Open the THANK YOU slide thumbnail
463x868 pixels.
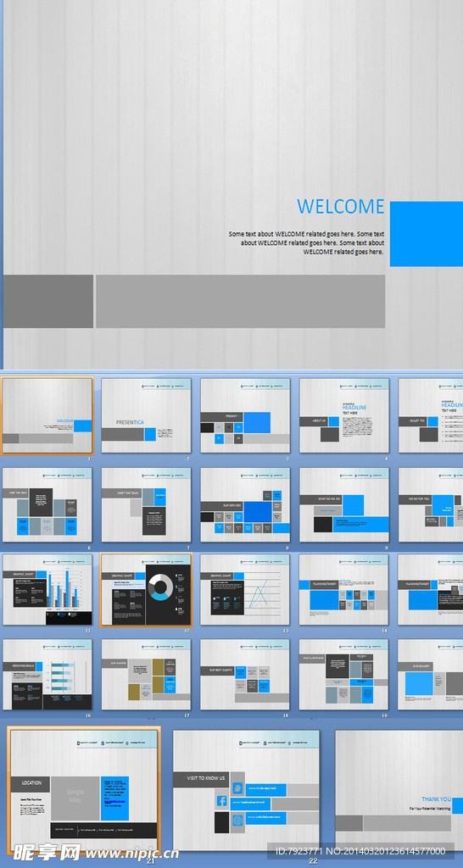click(x=399, y=790)
